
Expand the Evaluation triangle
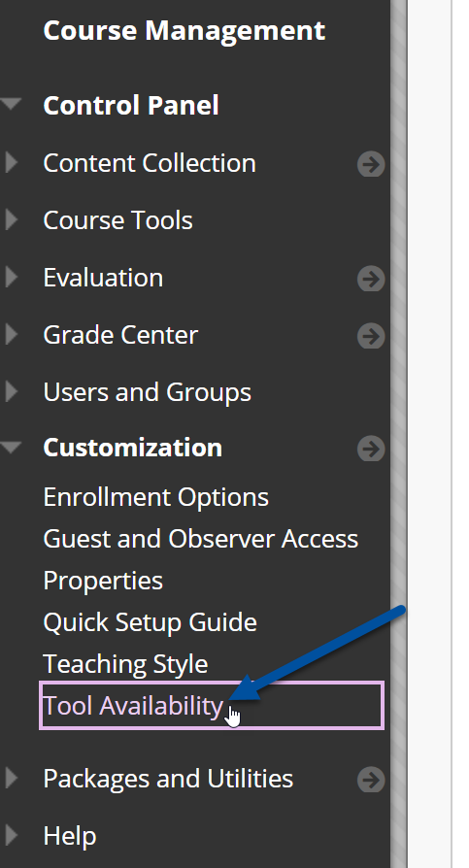tap(12, 277)
